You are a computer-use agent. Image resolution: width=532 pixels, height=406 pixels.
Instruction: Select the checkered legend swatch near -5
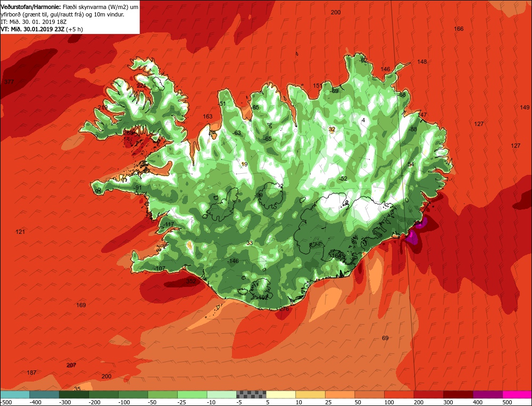point(251,394)
